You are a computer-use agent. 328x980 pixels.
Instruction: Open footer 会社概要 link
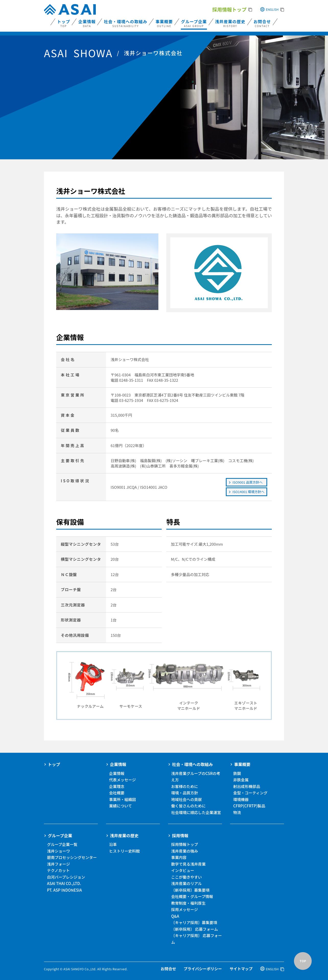116,793
